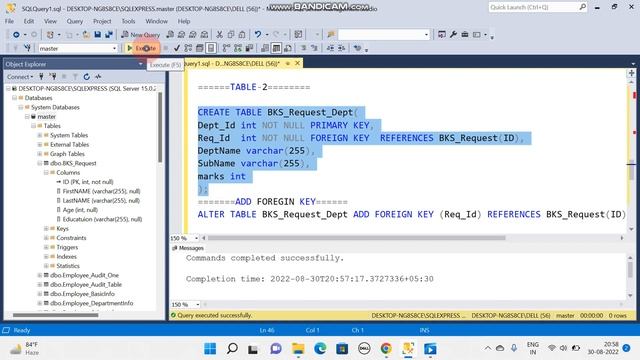Expand dbo.Employee_Audit_One table node
Viewport: 640px width, 360px height.
click(x=40, y=275)
